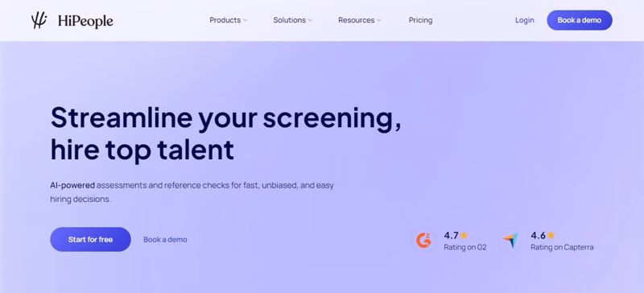This screenshot has width=644, height=293.
Task: Expand the Products dropdown chevron
Action: 245,20
